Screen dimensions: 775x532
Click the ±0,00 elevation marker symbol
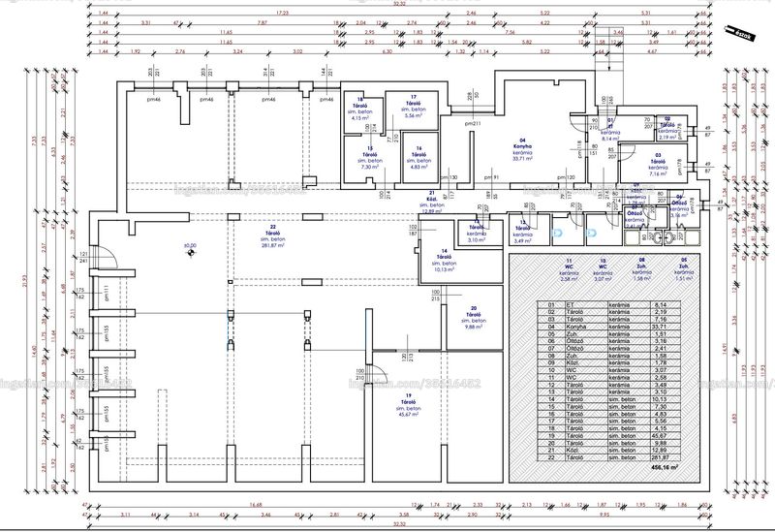point(190,253)
